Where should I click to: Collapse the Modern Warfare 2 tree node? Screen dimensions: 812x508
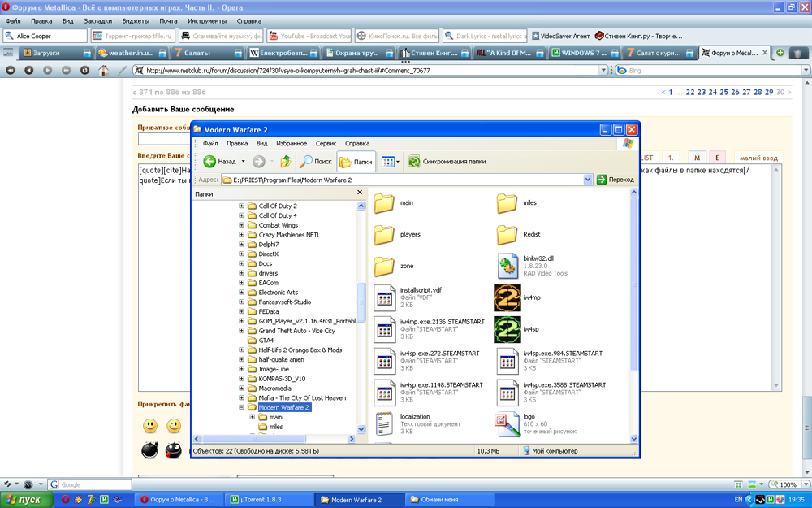(x=242, y=408)
